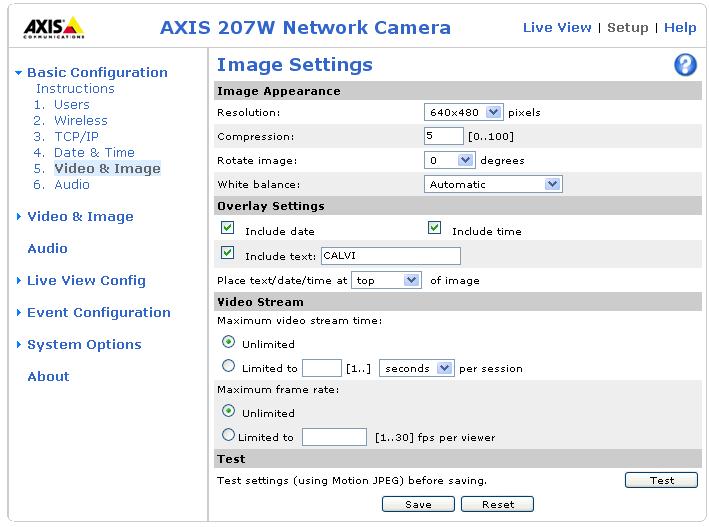The width and height of the screenshot is (709, 527).
Task: Open Setup in the top navigation
Action: (x=628, y=28)
